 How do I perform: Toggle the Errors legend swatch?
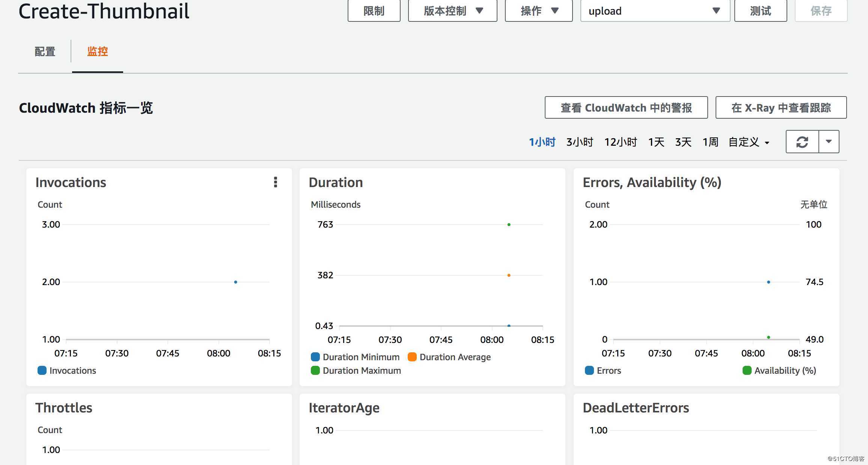589,370
